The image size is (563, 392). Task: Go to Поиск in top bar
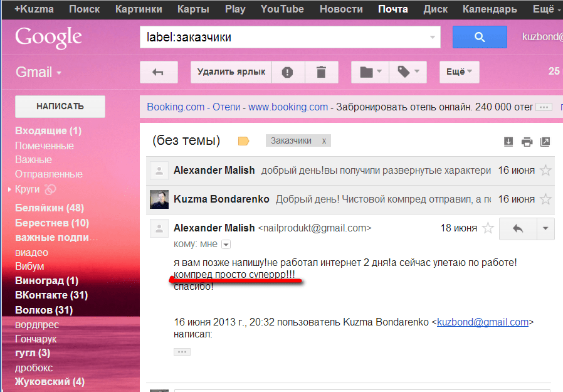coord(85,9)
